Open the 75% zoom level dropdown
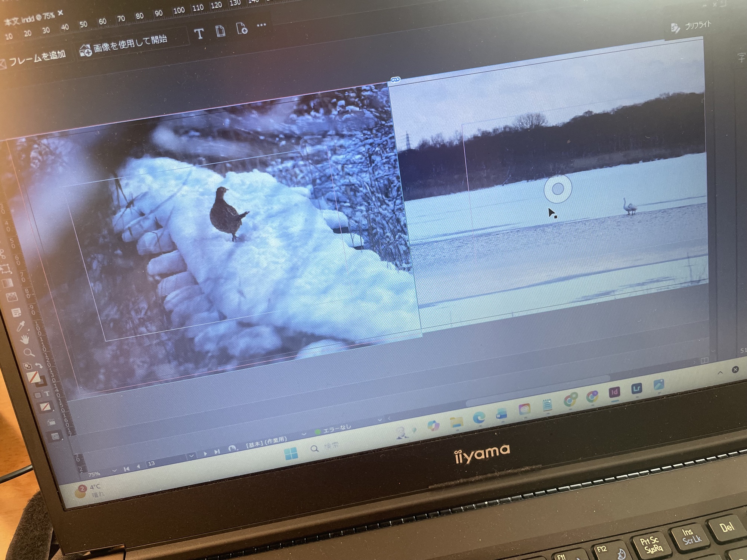This screenshot has width=747, height=560. click(x=114, y=470)
